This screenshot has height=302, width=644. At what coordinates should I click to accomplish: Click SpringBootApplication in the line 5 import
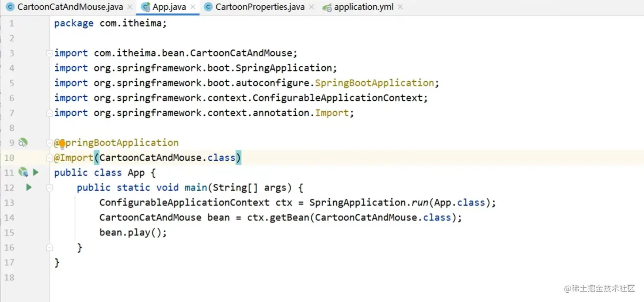374,83
